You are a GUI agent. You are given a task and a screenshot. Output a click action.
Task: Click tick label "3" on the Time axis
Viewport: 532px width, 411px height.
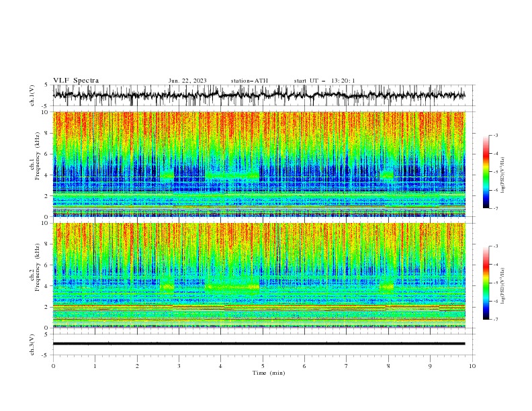point(179,366)
